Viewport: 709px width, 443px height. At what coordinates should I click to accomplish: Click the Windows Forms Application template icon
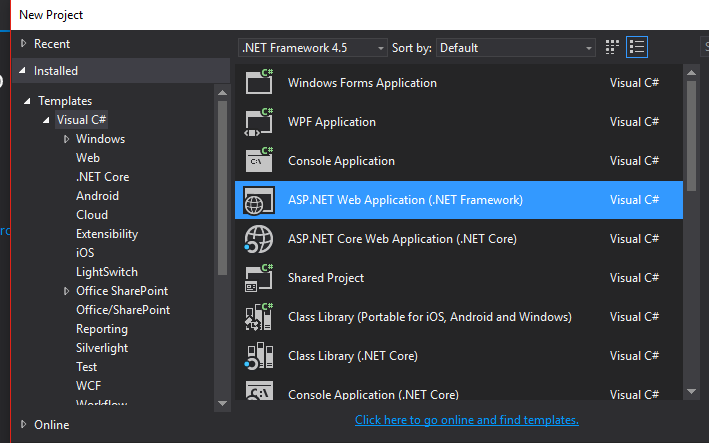pos(259,82)
